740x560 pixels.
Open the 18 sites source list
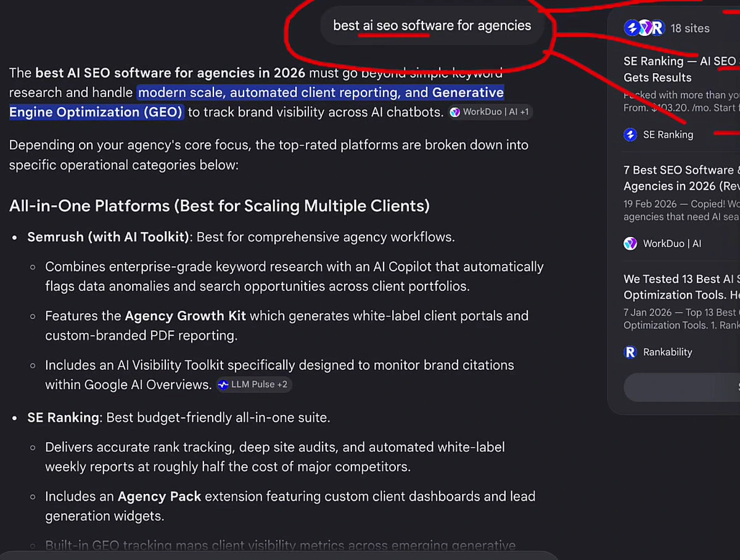pyautogui.click(x=690, y=28)
